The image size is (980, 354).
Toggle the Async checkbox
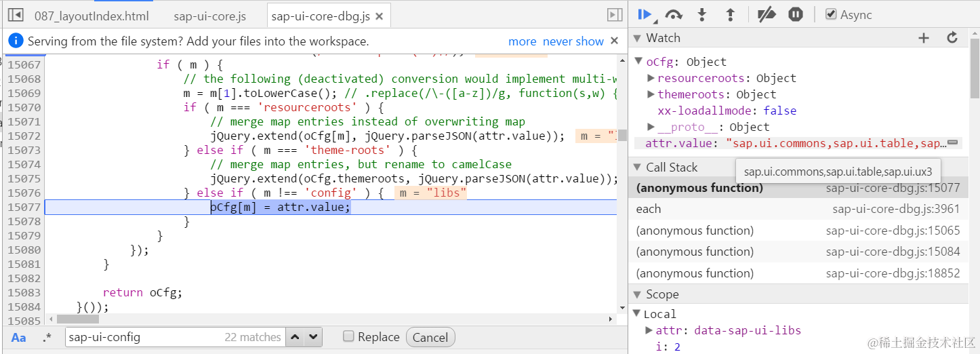pos(830,14)
